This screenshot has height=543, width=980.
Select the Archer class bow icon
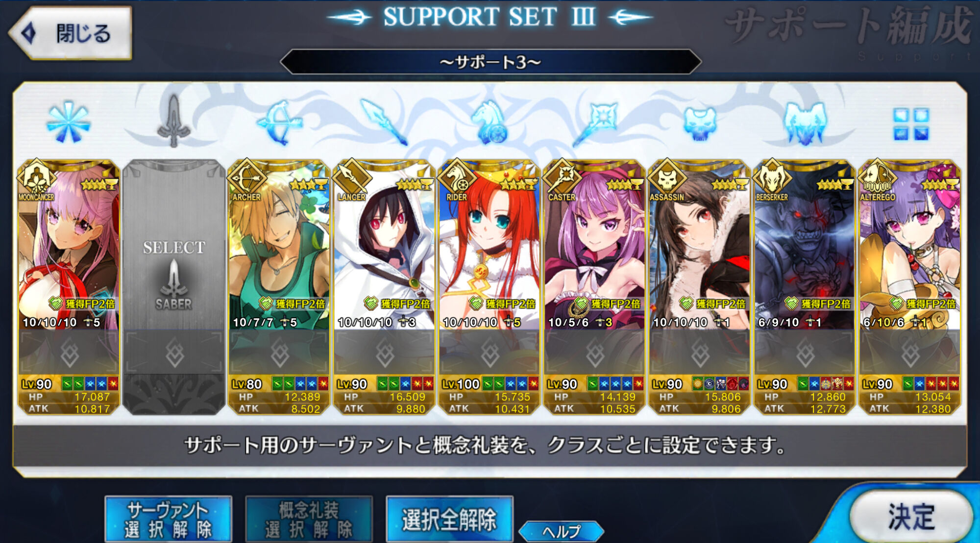[x=279, y=122]
